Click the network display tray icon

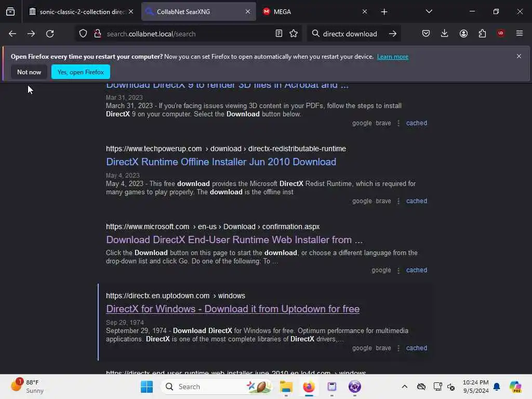click(437, 387)
